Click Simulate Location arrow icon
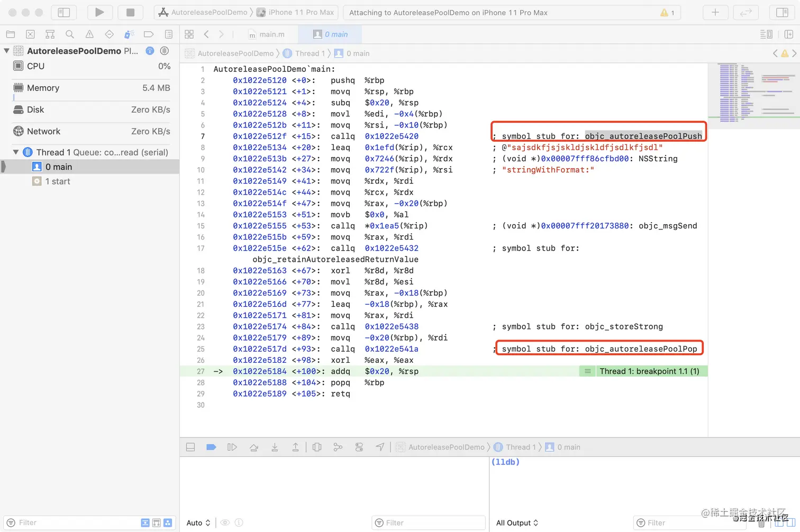 (x=380, y=447)
